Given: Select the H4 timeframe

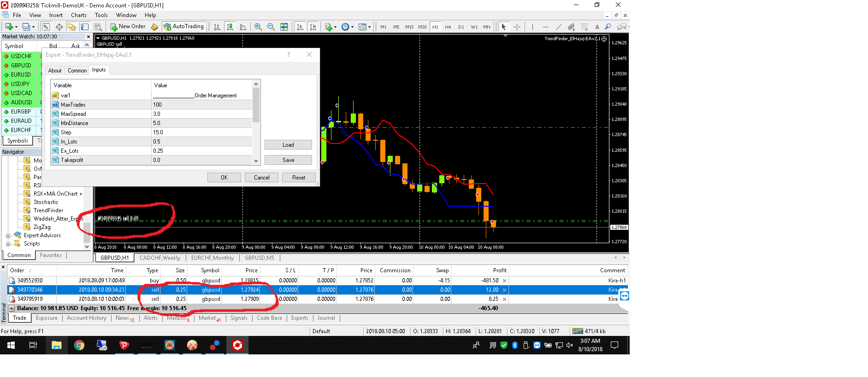Looking at the screenshot, I should 448,27.
